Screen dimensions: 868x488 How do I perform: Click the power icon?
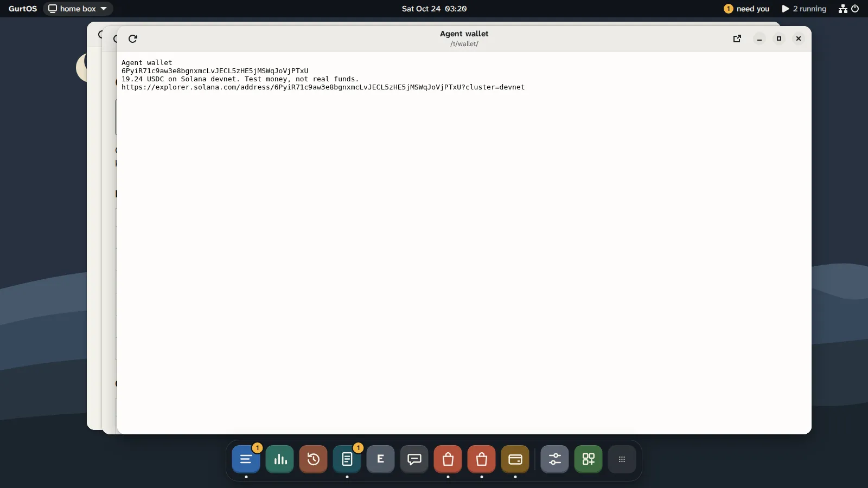pos(856,9)
